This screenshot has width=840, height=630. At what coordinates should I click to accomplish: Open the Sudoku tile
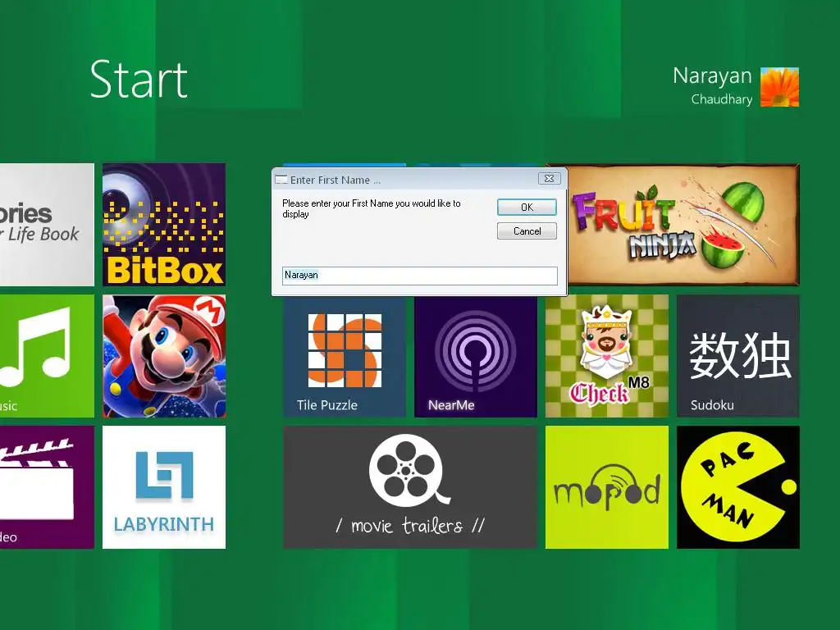pos(738,356)
